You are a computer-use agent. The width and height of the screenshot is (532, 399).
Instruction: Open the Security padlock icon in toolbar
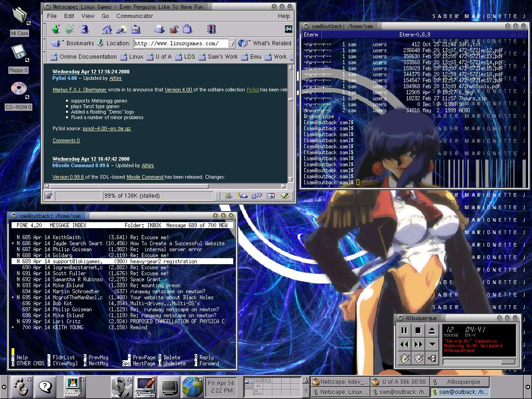point(174,30)
